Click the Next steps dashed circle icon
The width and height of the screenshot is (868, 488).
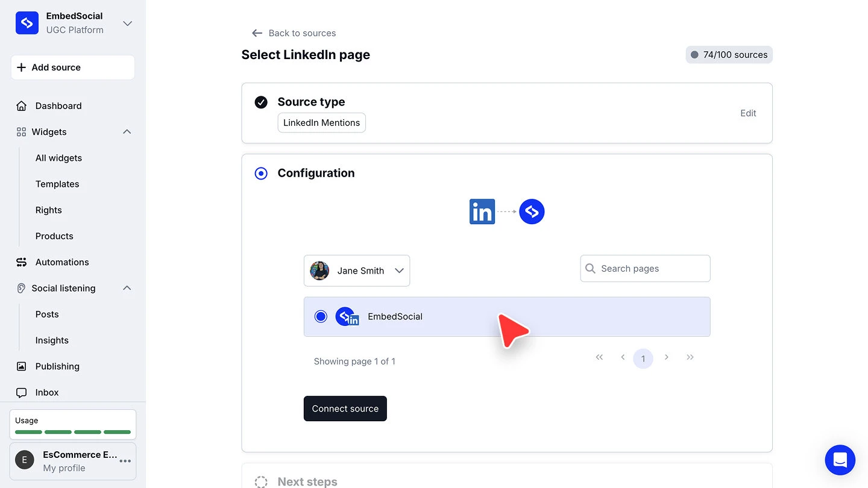[x=261, y=482]
